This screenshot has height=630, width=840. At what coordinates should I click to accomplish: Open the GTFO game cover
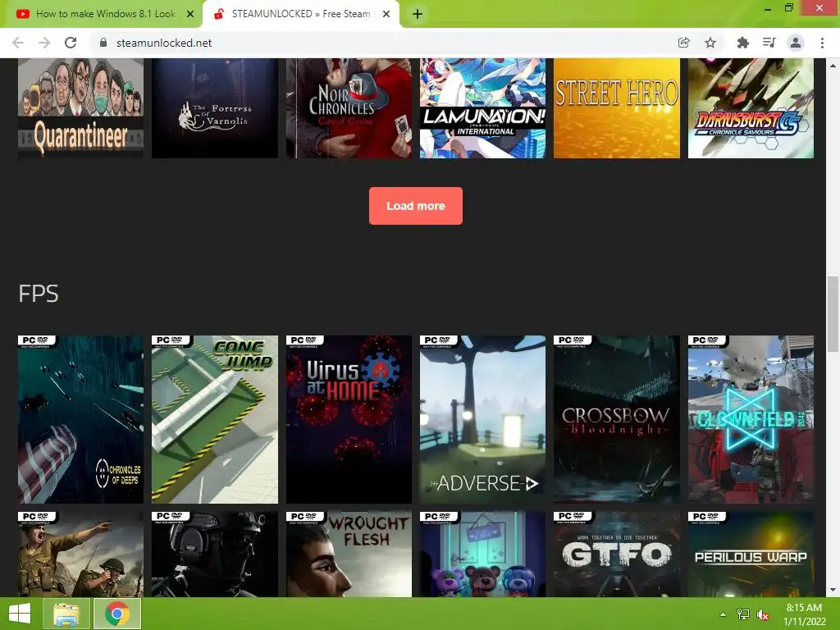(x=617, y=554)
